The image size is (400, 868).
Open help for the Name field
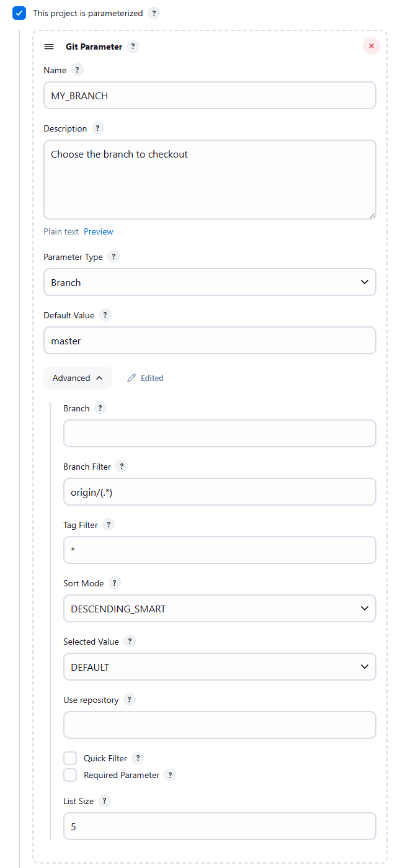pyautogui.click(x=77, y=70)
